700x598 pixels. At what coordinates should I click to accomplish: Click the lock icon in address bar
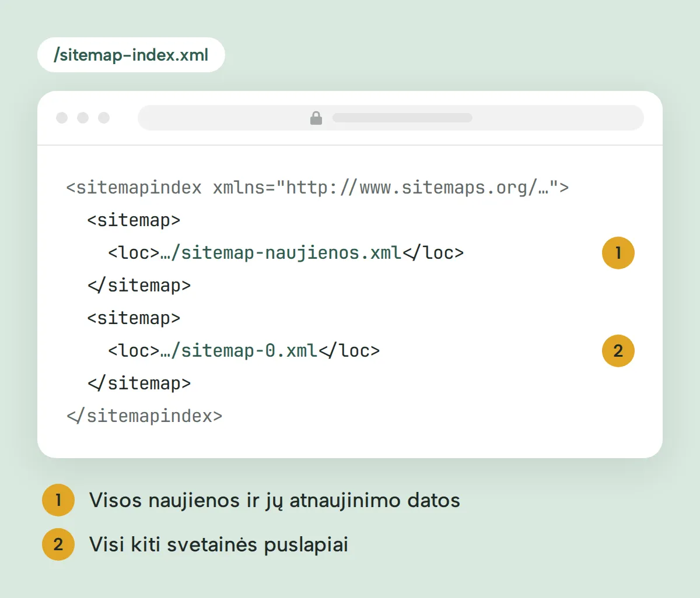[x=316, y=118]
